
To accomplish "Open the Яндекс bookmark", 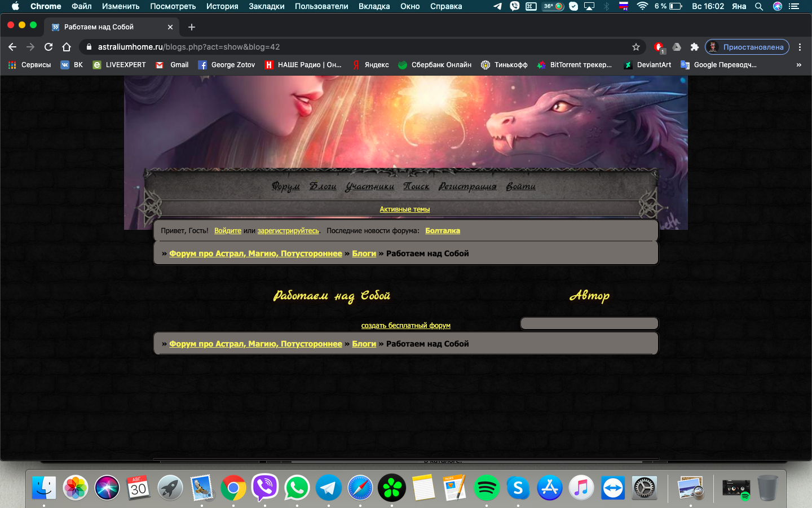I will 370,65.
